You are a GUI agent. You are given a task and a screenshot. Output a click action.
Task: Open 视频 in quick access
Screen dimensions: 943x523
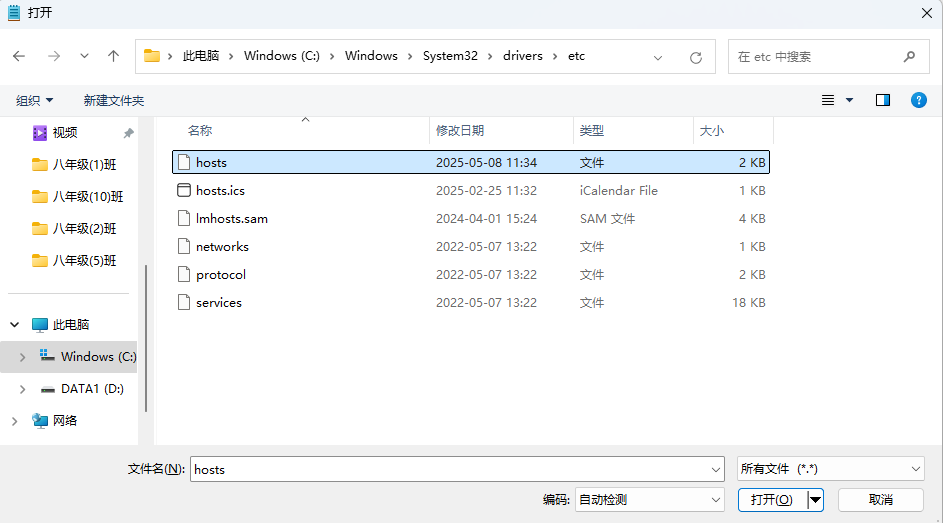pyautogui.click(x=65, y=133)
